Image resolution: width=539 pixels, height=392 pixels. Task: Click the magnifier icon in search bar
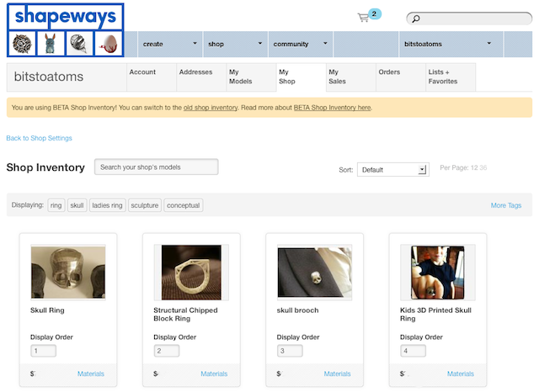[416, 19]
